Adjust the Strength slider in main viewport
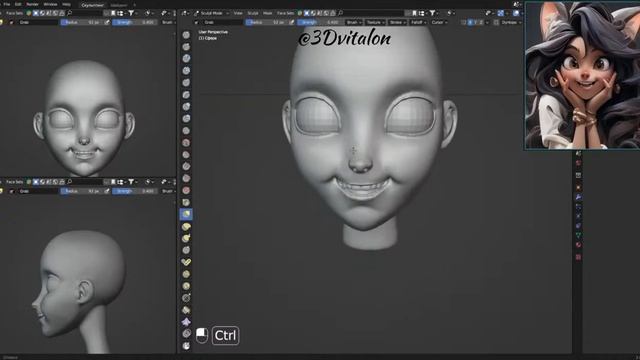The image size is (640, 360). [x=319, y=22]
